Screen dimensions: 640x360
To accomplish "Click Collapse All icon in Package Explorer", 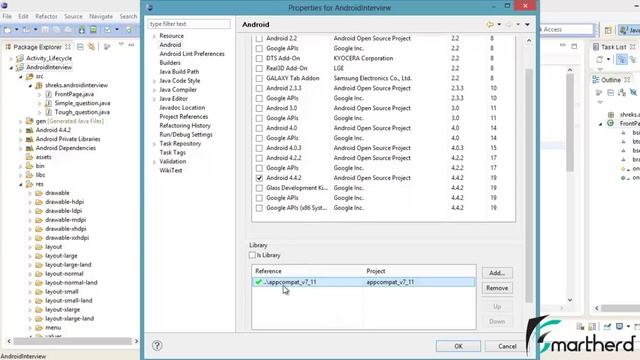I will coord(80,47).
